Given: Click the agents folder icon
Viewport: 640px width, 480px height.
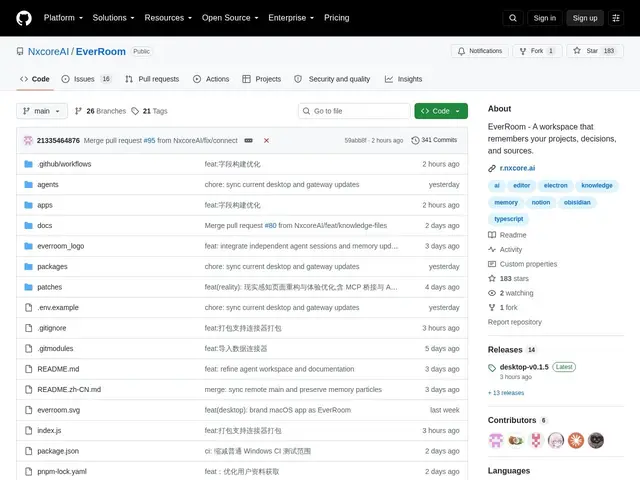Looking at the screenshot, I should pos(28,184).
